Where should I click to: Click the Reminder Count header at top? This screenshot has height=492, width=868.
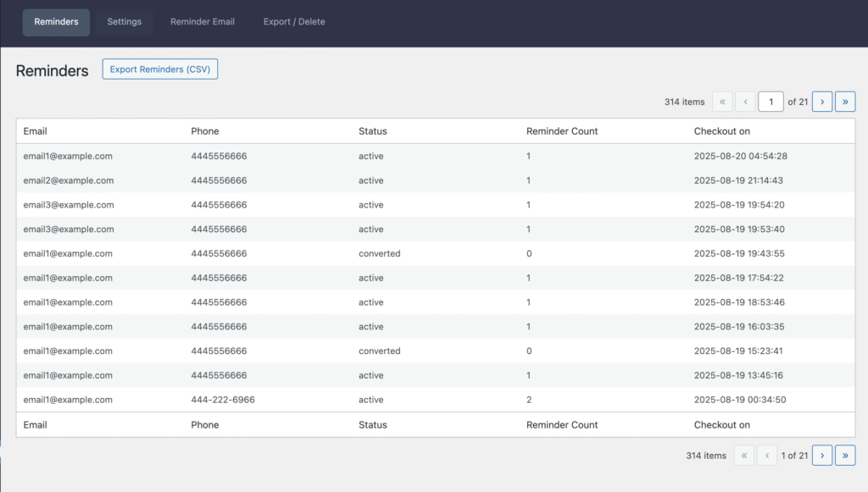tap(562, 131)
